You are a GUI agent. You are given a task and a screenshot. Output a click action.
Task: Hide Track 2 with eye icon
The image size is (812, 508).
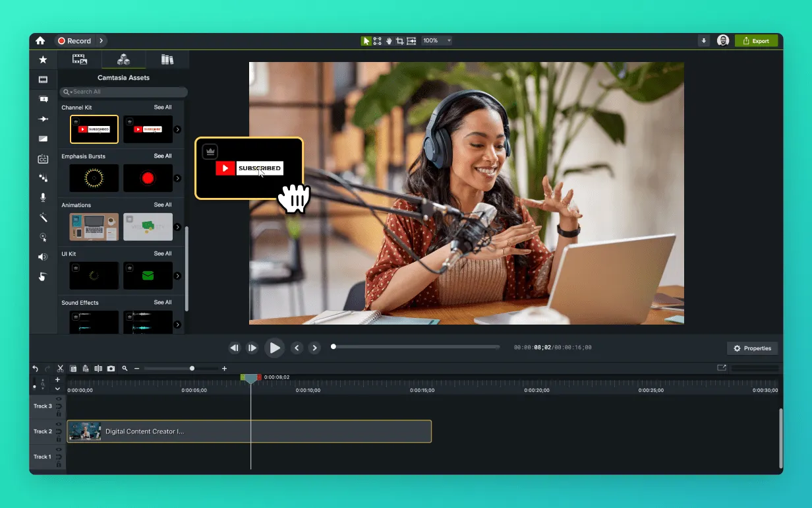[59, 424]
